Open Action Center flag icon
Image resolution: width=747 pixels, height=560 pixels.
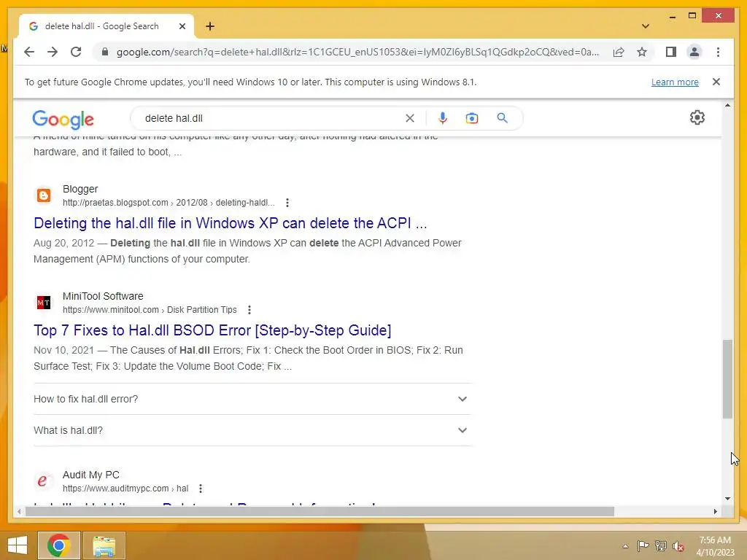coord(643,545)
